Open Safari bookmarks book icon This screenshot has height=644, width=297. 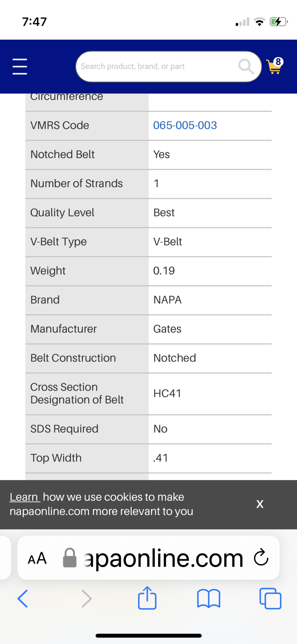[209, 598]
